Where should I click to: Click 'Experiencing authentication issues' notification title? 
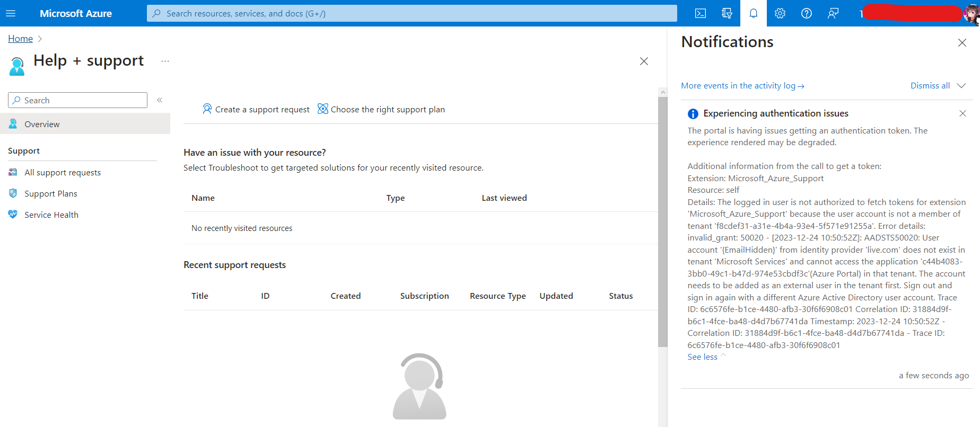click(776, 113)
